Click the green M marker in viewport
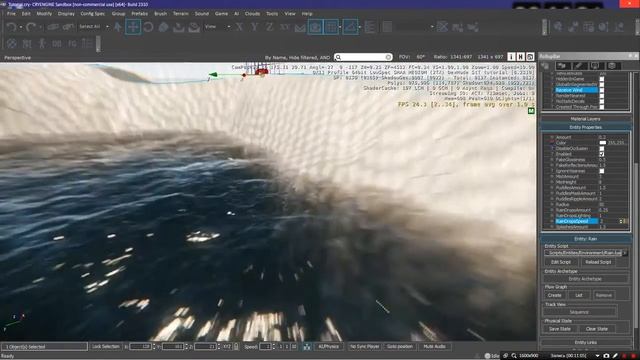 [531, 111]
